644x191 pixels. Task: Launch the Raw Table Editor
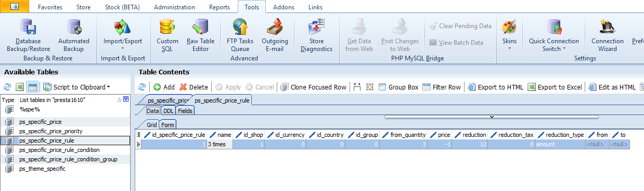(x=200, y=35)
